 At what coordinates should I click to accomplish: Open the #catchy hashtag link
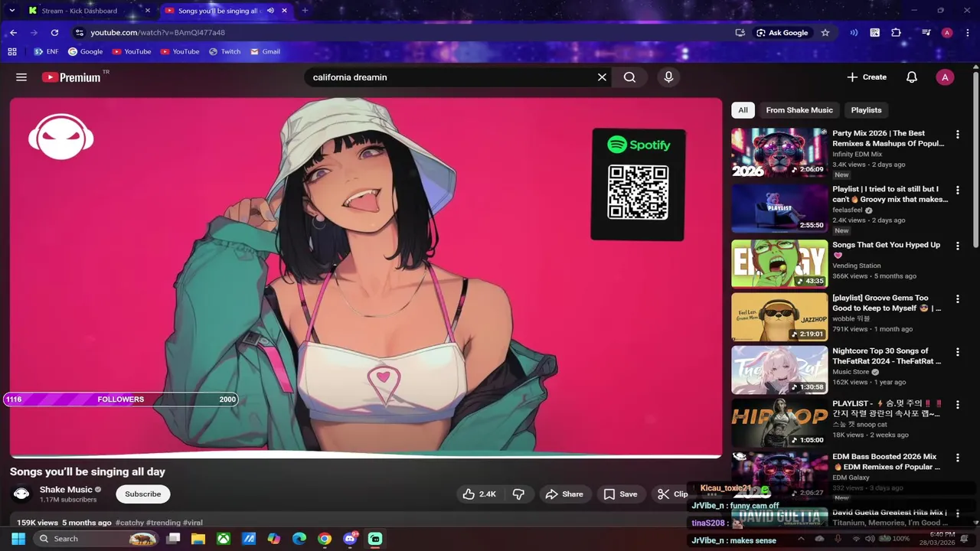click(129, 523)
